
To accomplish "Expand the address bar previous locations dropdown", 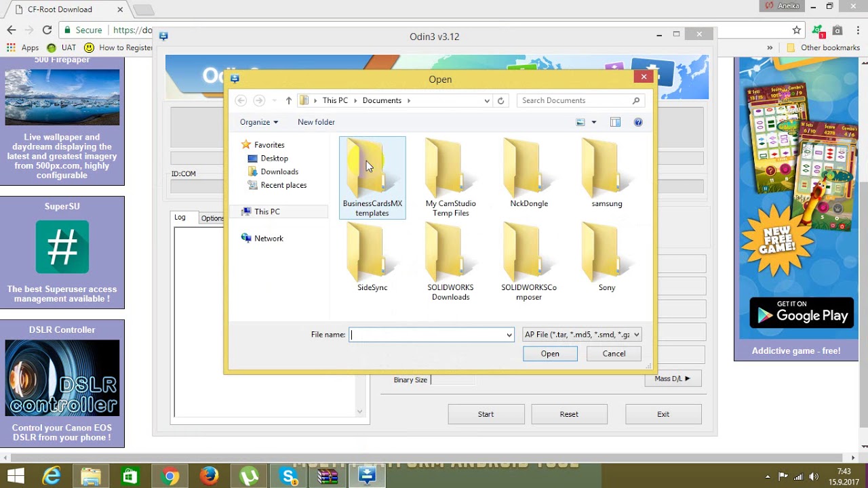I will (x=487, y=100).
